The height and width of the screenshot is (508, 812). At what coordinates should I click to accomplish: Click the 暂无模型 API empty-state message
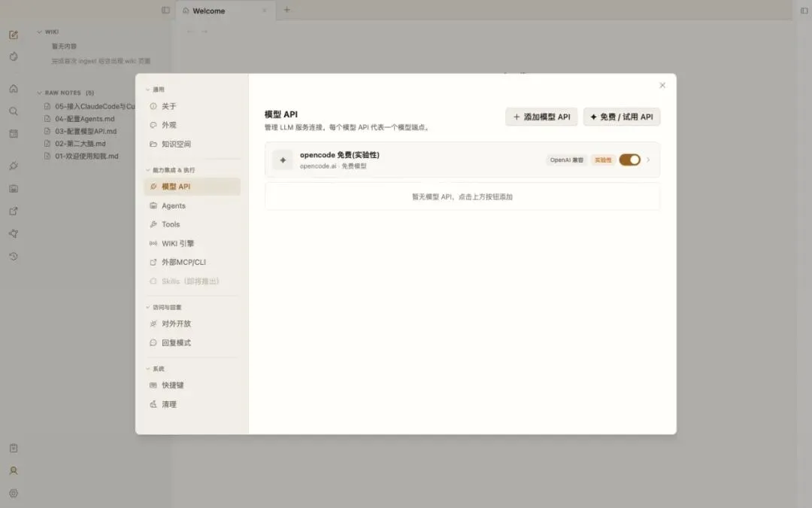tap(462, 197)
